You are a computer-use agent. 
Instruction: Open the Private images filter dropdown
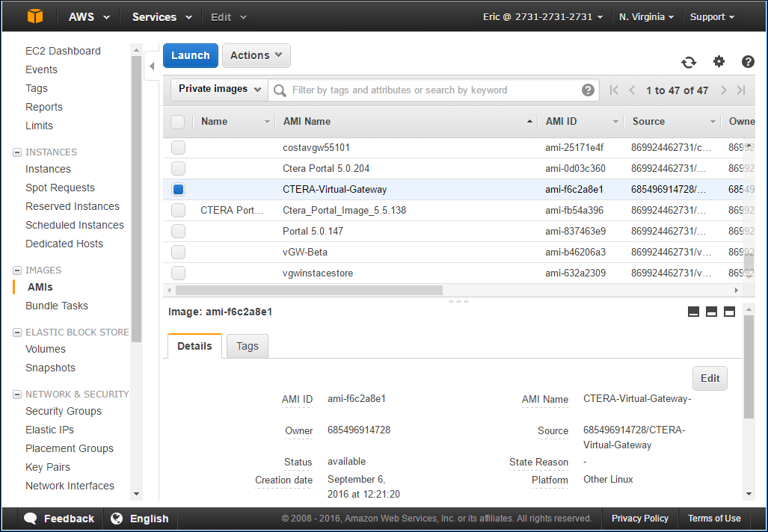[219, 89]
